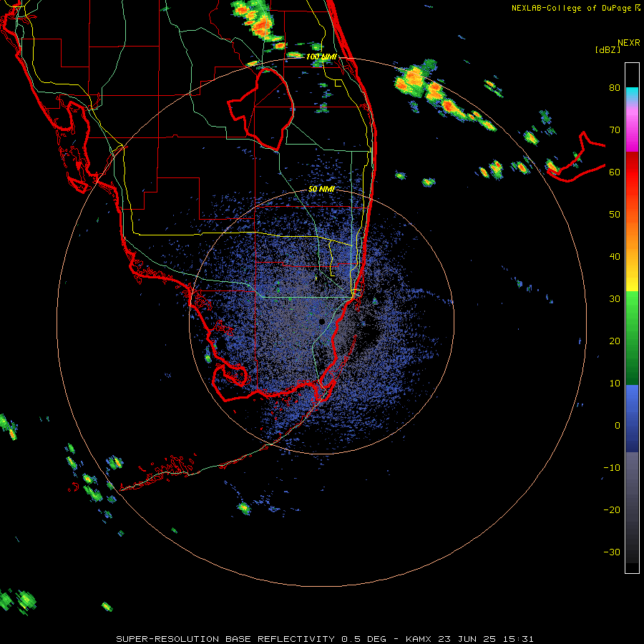
Task: Click the 50 value on the dBZ scale
Action: pyautogui.click(x=615, y=215)
